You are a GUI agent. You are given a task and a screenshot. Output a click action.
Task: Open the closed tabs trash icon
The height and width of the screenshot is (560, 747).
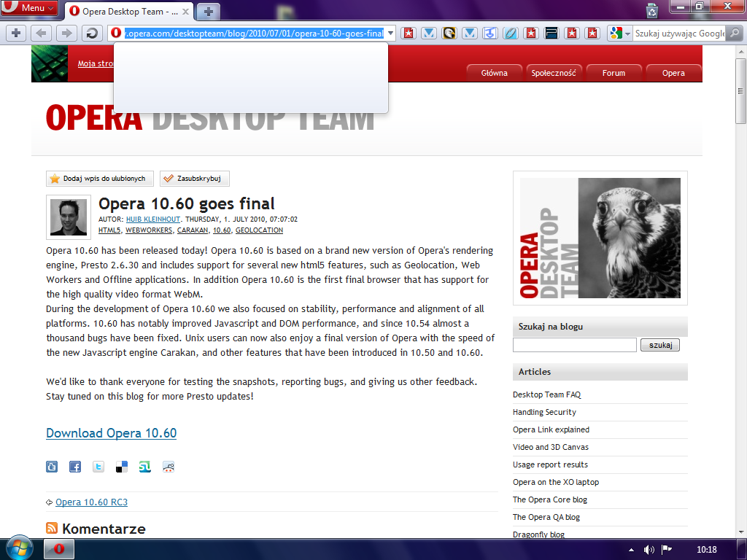point(651,11)
